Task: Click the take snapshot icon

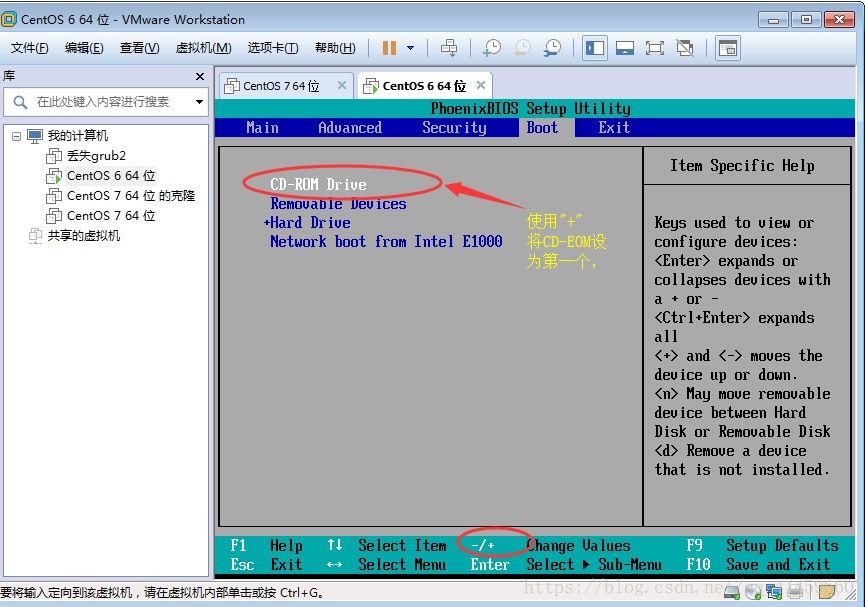Action: tap(492, 48)
